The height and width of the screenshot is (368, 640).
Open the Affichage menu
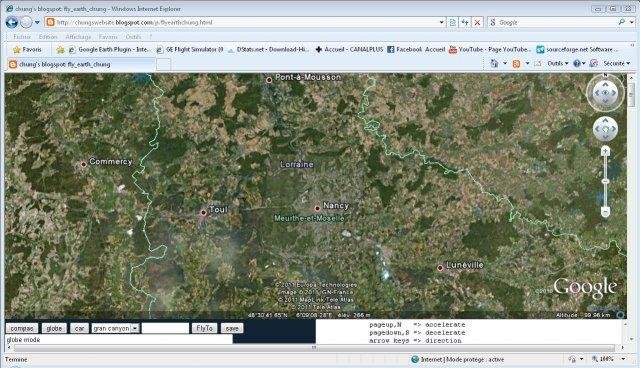click(x=78, y=37)
